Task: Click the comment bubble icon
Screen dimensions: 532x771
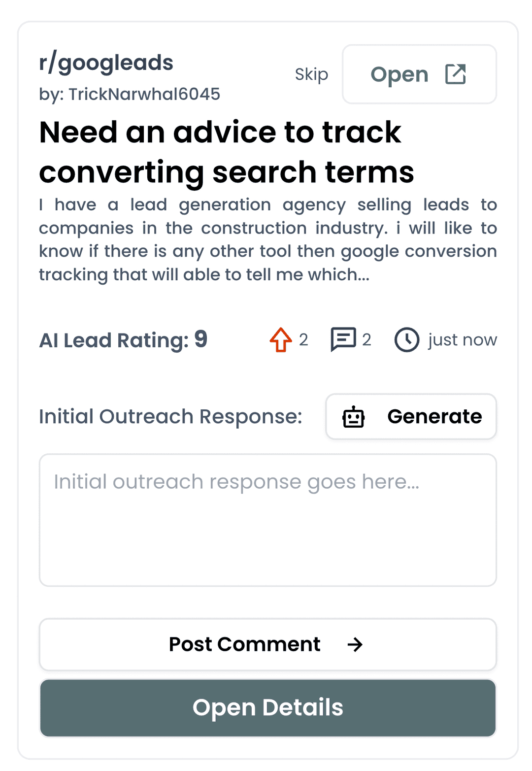Action: point(343,339)
